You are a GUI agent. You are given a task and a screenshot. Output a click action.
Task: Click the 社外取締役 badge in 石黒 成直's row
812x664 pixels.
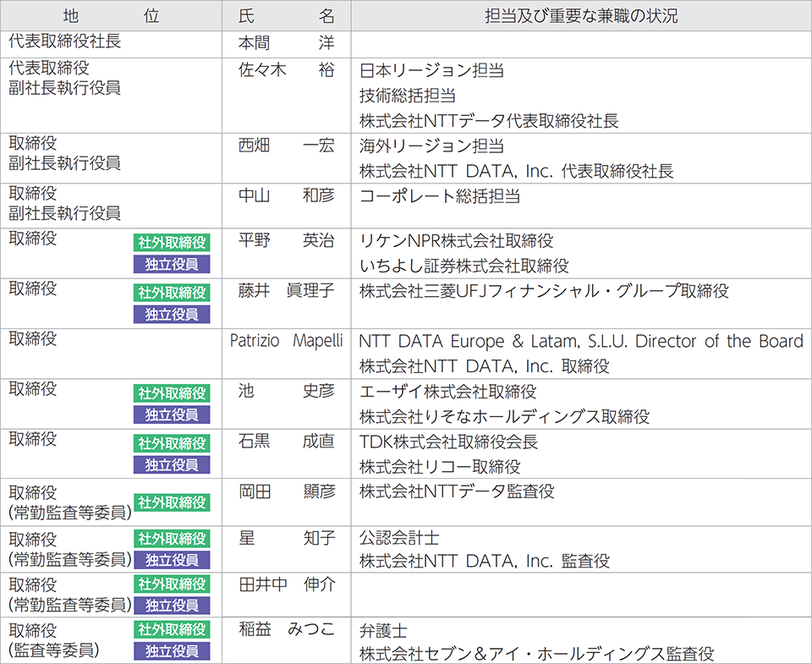(172, 443)
